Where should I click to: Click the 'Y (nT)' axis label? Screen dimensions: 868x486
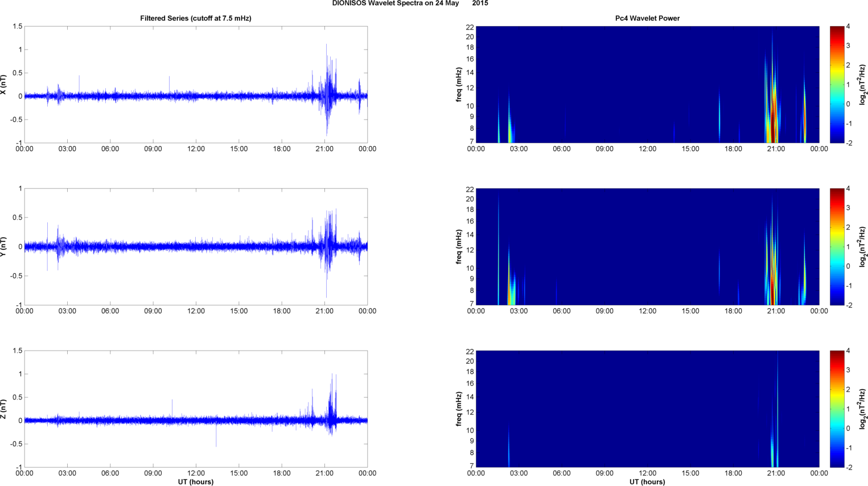coord(3,246)
